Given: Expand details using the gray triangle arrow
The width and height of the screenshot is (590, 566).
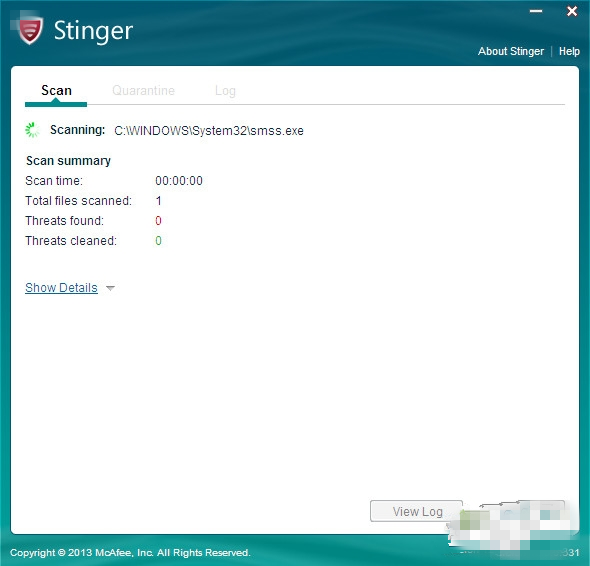Looking at the screenshot, I should pyautogui.click(x=110, y=288).
